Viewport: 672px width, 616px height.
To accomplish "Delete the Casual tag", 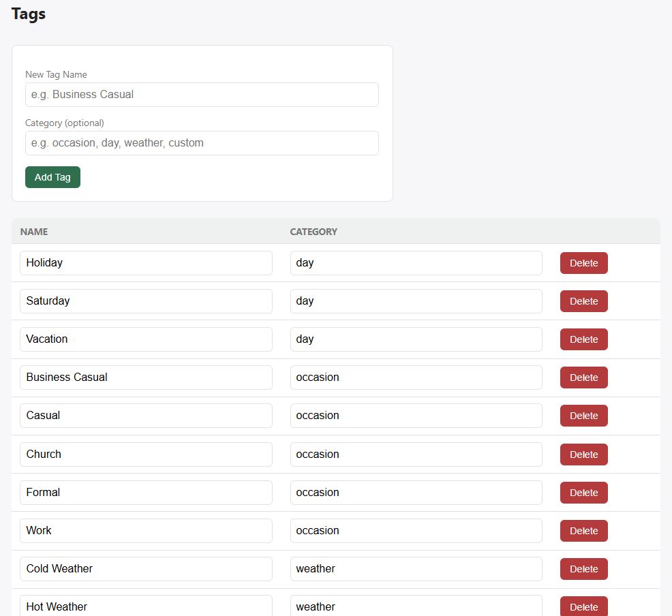I will point(583,416).
